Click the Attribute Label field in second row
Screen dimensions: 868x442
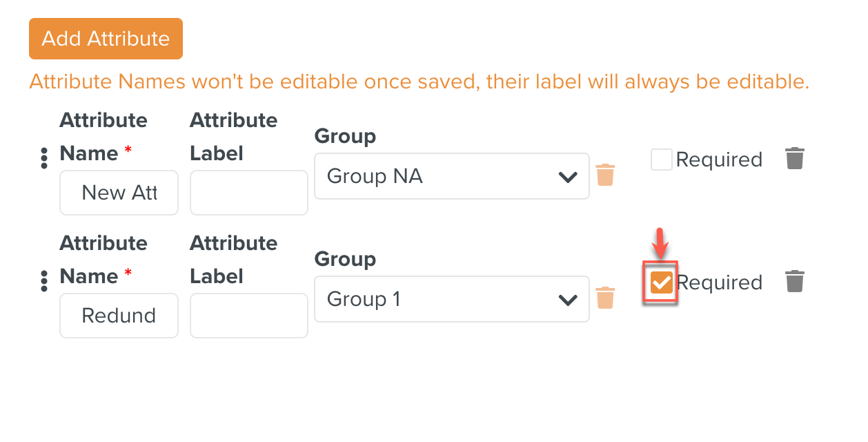[248, 316]
